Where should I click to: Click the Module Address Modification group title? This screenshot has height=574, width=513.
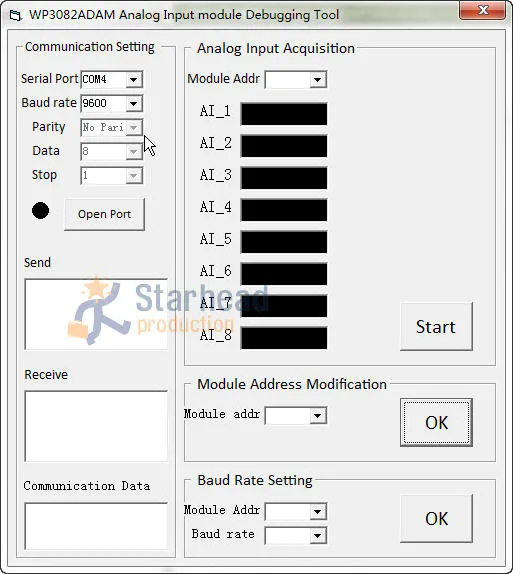click(292, 384)
